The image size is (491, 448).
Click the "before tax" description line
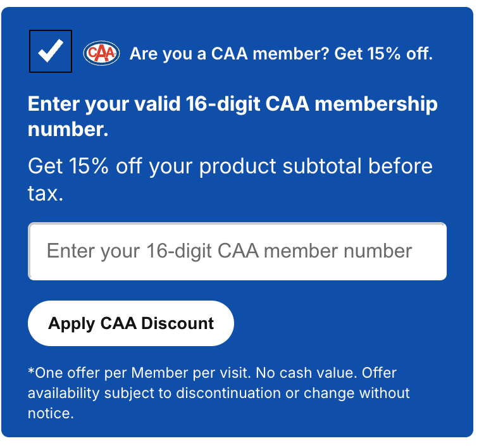coord(46,194)
